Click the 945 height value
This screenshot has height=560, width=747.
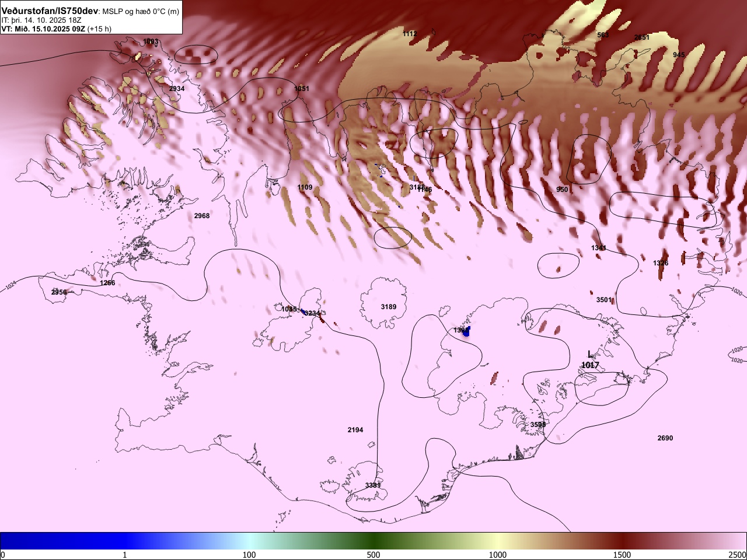pyautogui.click(x=679, y=55)
